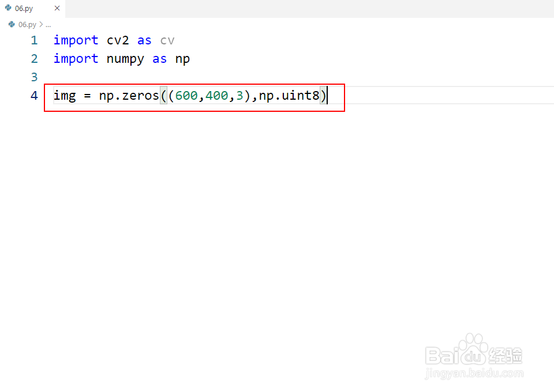This screenshot has width=554, height=392.
Task: Select the 06.py editor tab
Action: pyautogui.click(x=32, y=9)
